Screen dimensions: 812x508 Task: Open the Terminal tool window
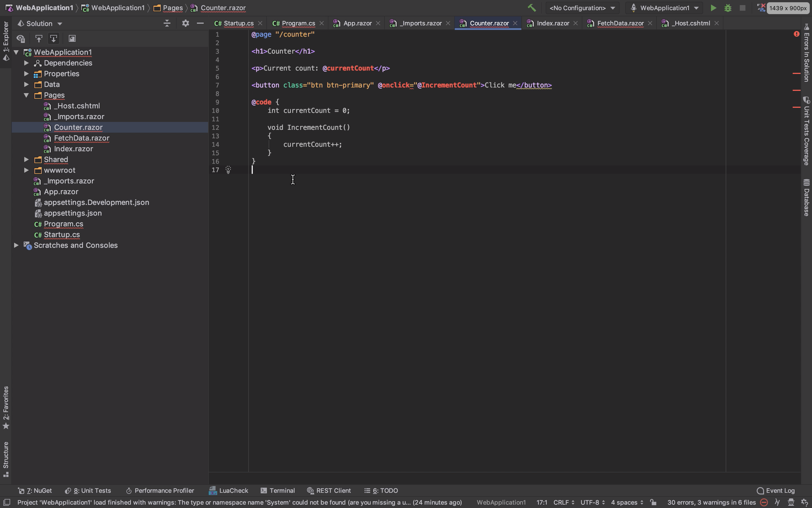click(278, 491)
